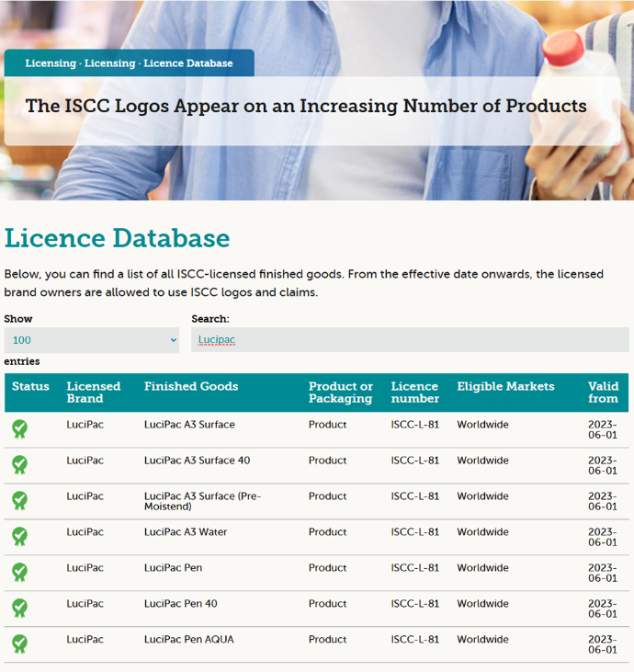Select the 'LuciPac A3 Surface' finished goods cell
Screen dimensions: 634x672
(x=189, y=425)
